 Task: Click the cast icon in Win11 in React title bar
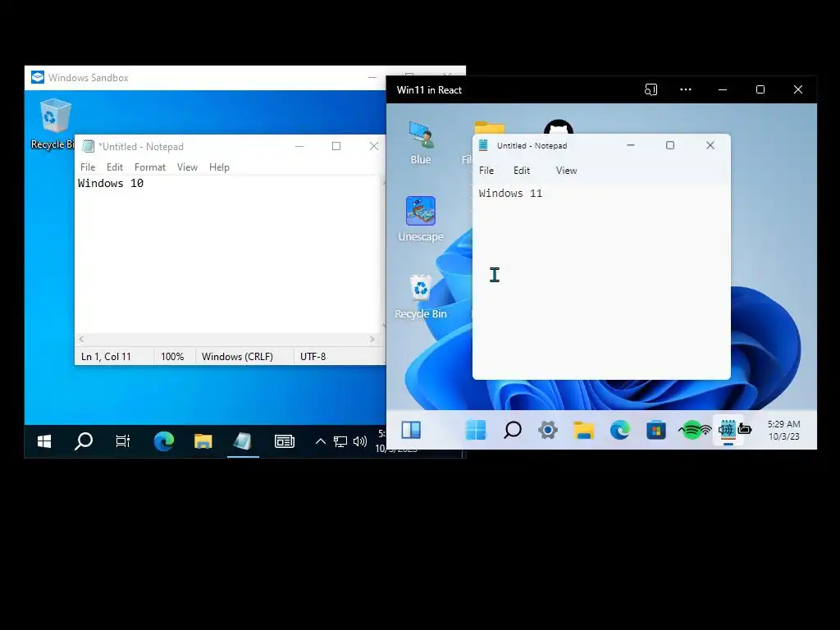[x=651, y=89]
